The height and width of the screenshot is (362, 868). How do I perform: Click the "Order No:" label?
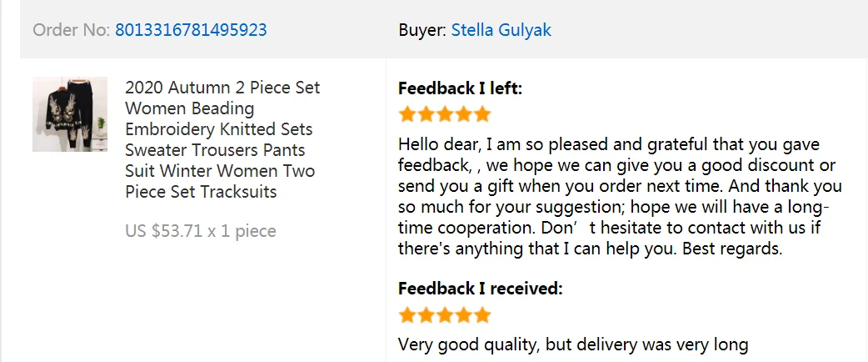click(71, 30)
